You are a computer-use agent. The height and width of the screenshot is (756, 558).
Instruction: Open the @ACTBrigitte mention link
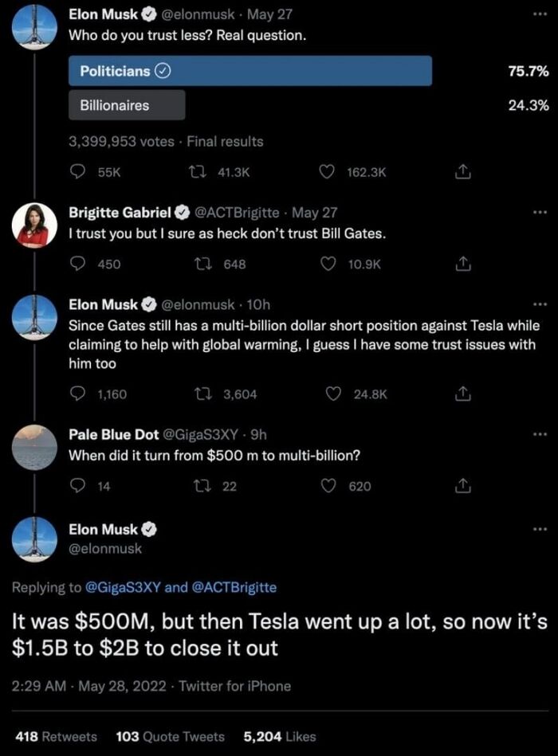(x=234, y=587)
